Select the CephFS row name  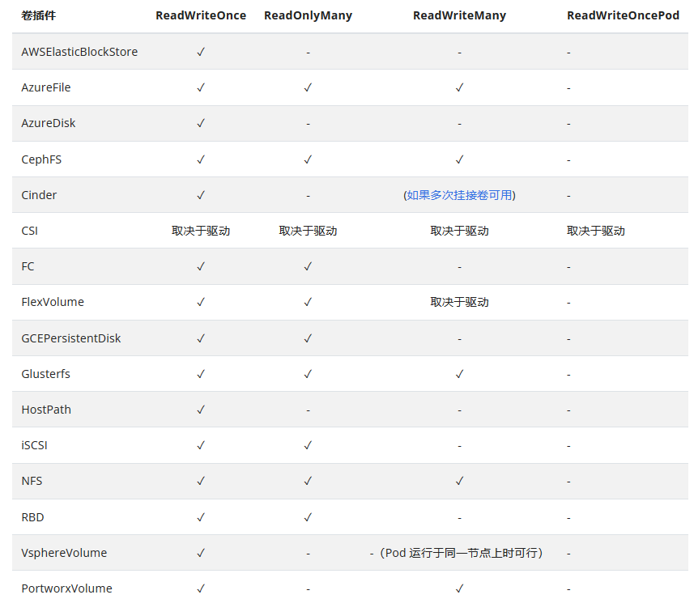tap(41, 159)
